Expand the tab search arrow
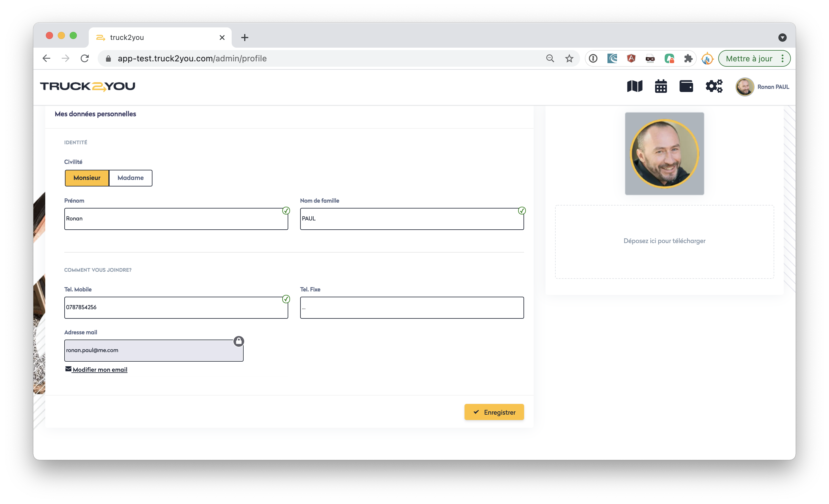Viewport: 829px width, 504px height. pos(782,37)
